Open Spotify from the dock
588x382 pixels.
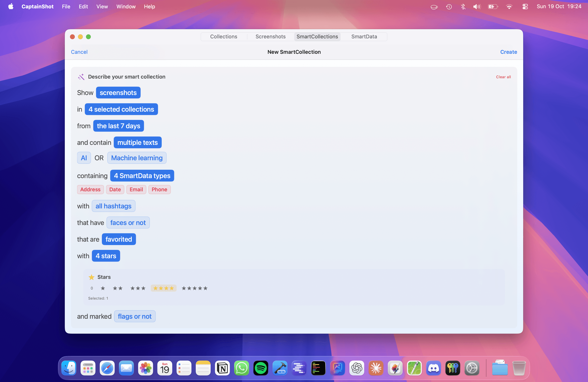pos(261,368)
